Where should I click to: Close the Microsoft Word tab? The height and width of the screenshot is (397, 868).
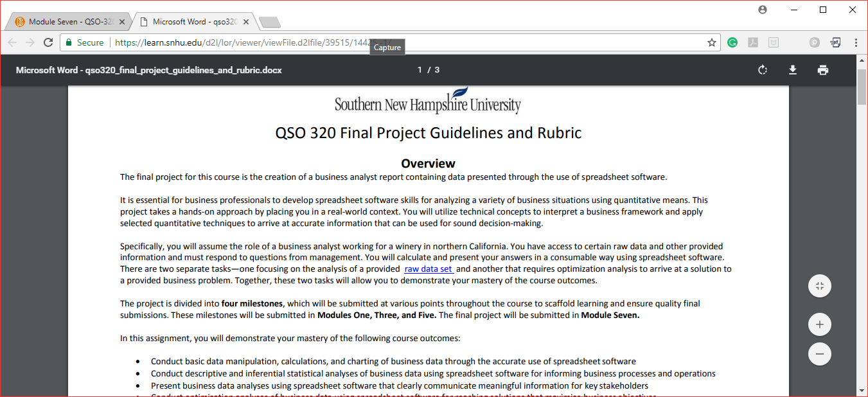[x=247, y=22]
